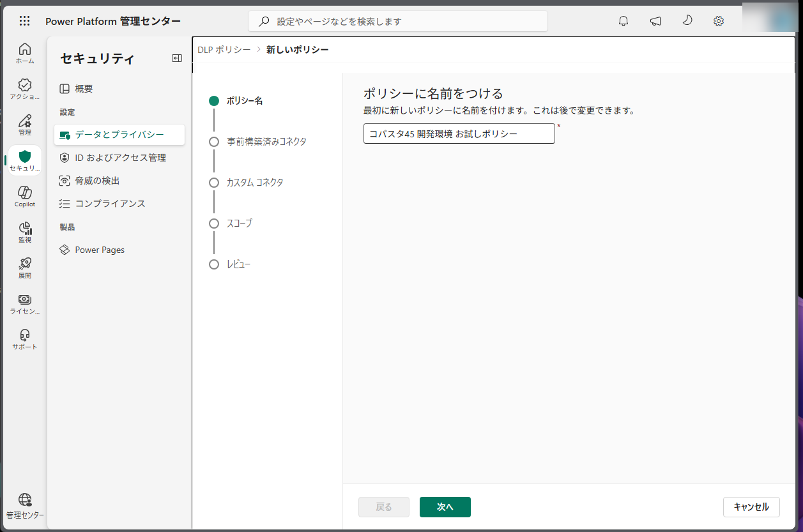This screenshot has height=532, width=803.
Task: Jump to スコープ wizard step
Action: pos(231,224)
